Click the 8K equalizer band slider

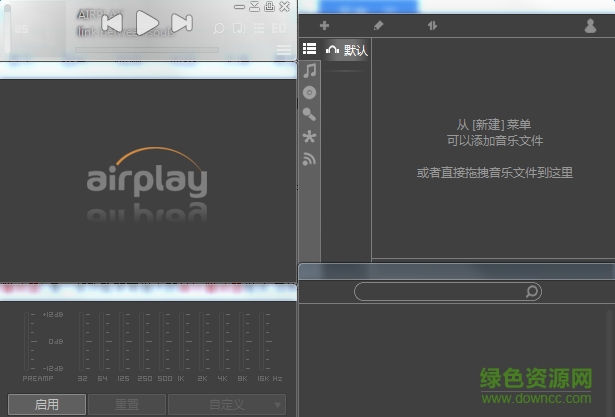[242, 341]
